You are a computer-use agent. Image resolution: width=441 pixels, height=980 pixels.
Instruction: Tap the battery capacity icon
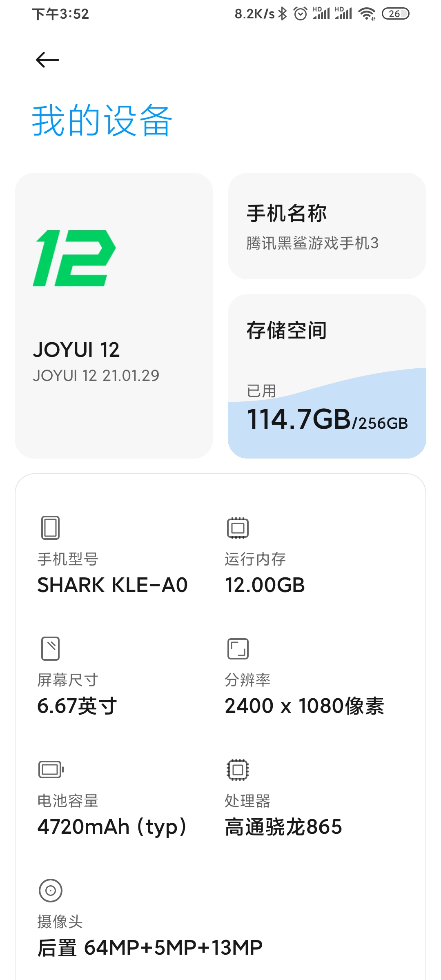click(x=51, y=770)
